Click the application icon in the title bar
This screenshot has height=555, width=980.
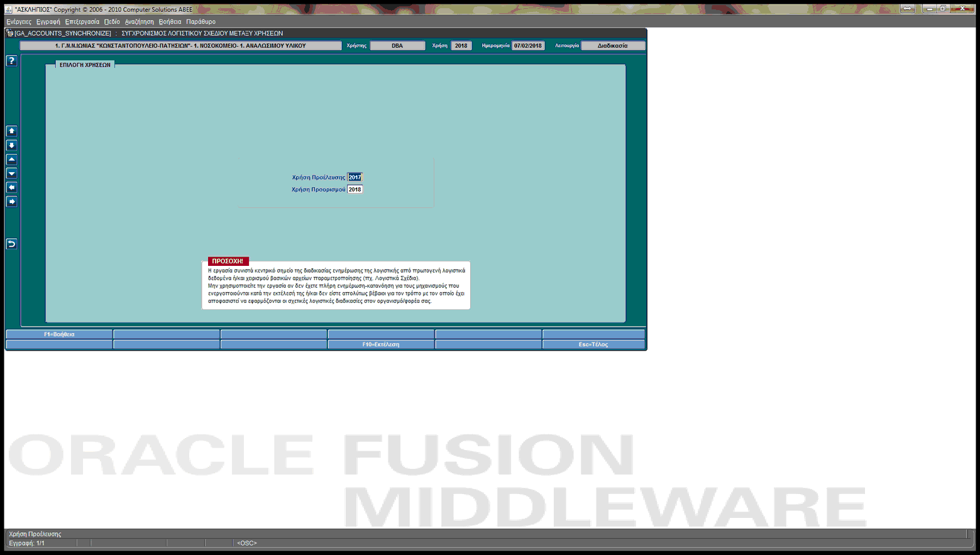(8, 9)
